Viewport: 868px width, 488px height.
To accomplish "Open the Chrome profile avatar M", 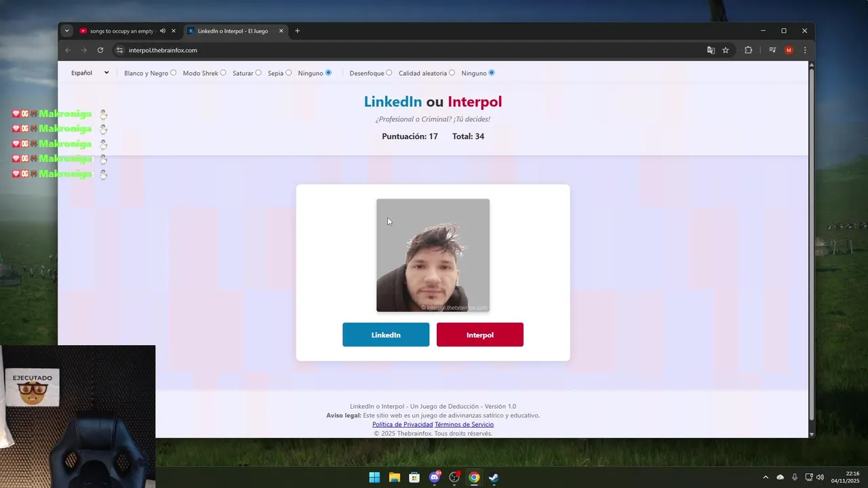I will [789, 50].
